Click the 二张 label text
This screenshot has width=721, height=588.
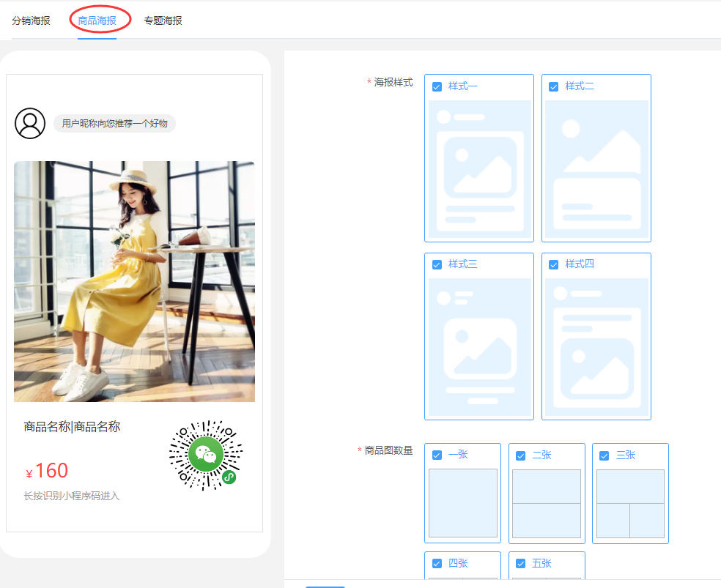pyautogui.click(x=541, y=455)
